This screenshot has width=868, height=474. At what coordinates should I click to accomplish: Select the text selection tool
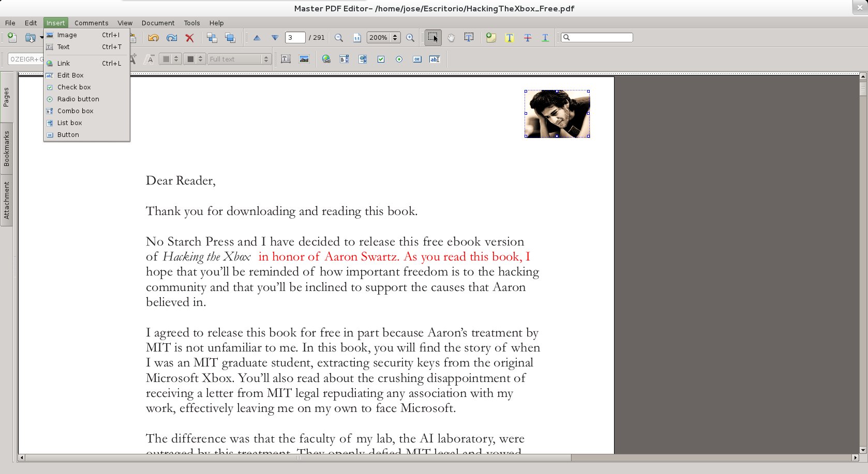tap(469, 38)
